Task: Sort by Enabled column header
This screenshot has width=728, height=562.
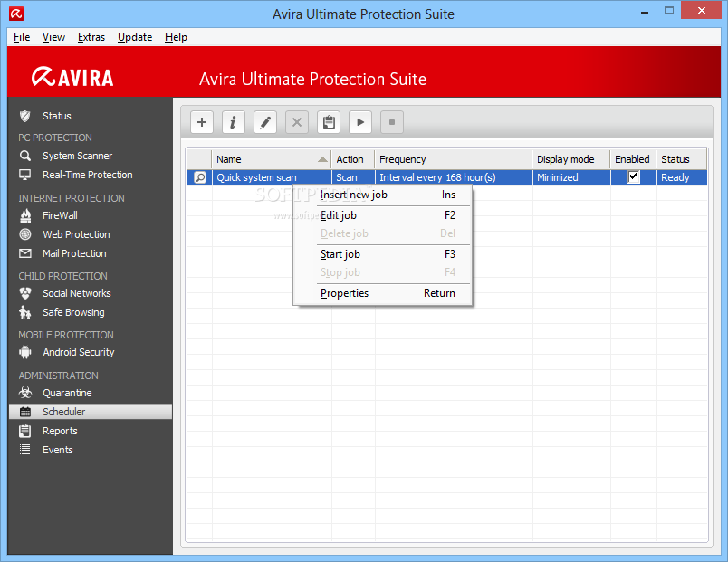Action: pos(633,159)
